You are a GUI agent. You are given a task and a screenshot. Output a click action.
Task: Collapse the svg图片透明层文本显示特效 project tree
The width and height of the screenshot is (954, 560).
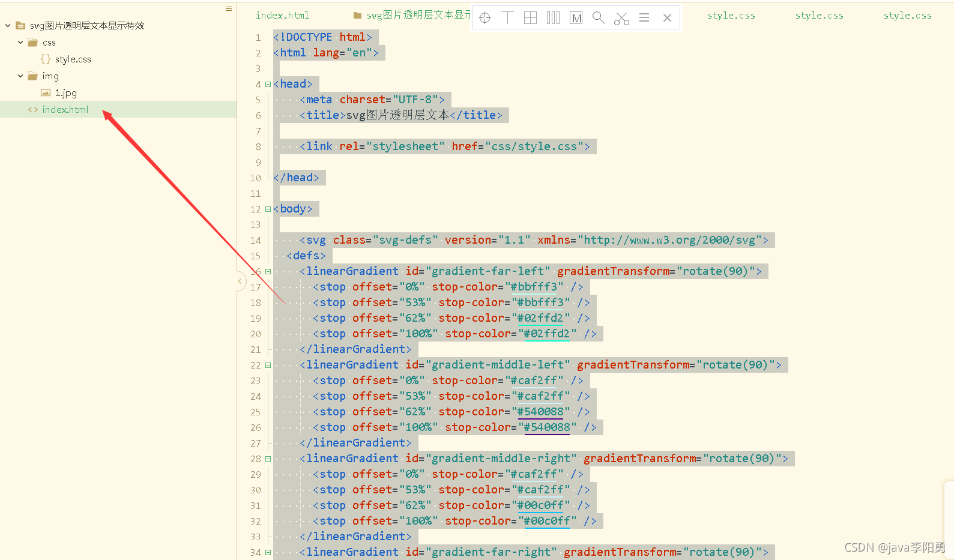tap(8, 26)
